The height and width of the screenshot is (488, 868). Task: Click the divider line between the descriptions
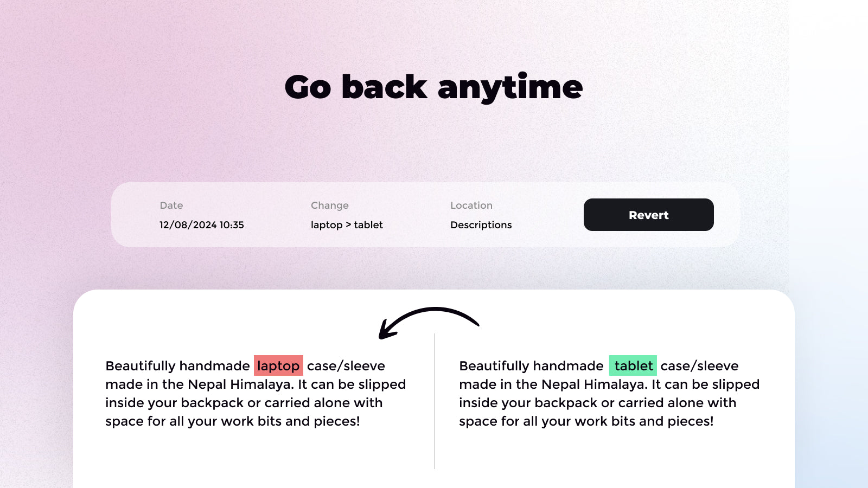(x=435, y=401)
